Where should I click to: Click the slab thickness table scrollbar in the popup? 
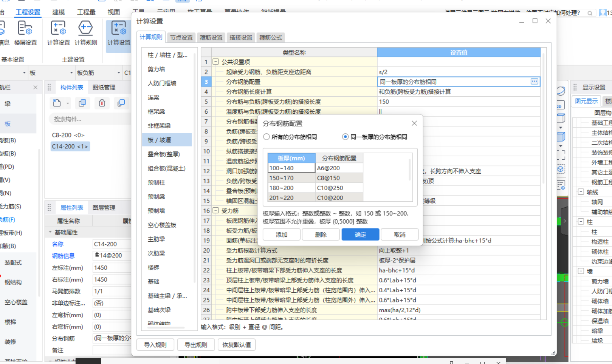pos(409,170)
